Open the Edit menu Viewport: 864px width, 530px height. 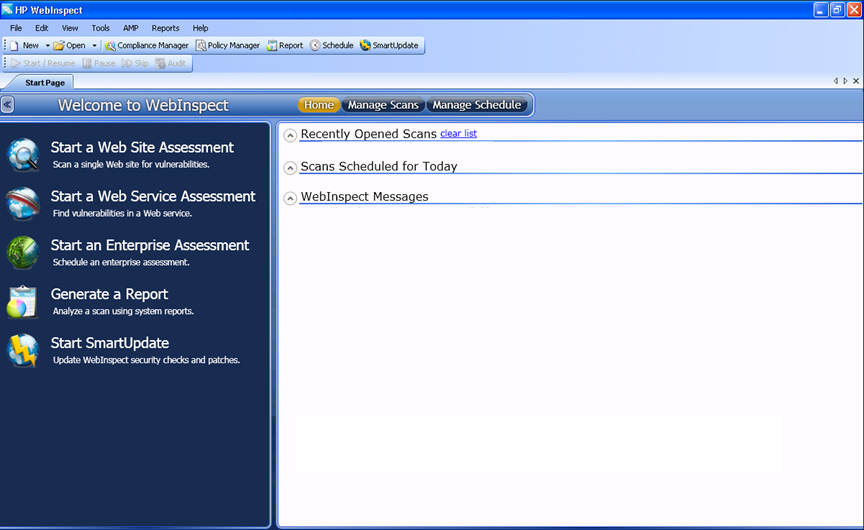pos(41,28)
